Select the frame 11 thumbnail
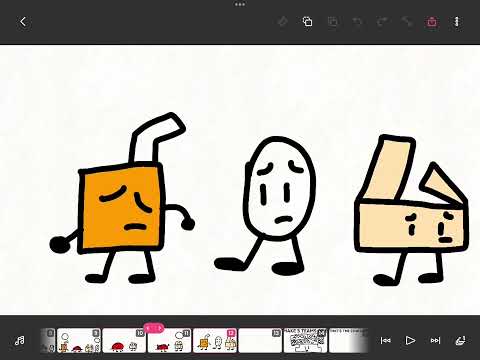The width and height of the screenshot is (480, 360). pos(170,340)
